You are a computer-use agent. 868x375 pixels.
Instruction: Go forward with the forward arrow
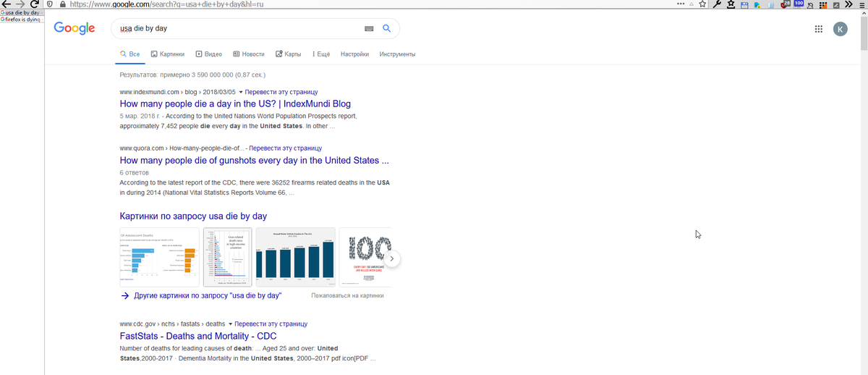coord(20,4)
